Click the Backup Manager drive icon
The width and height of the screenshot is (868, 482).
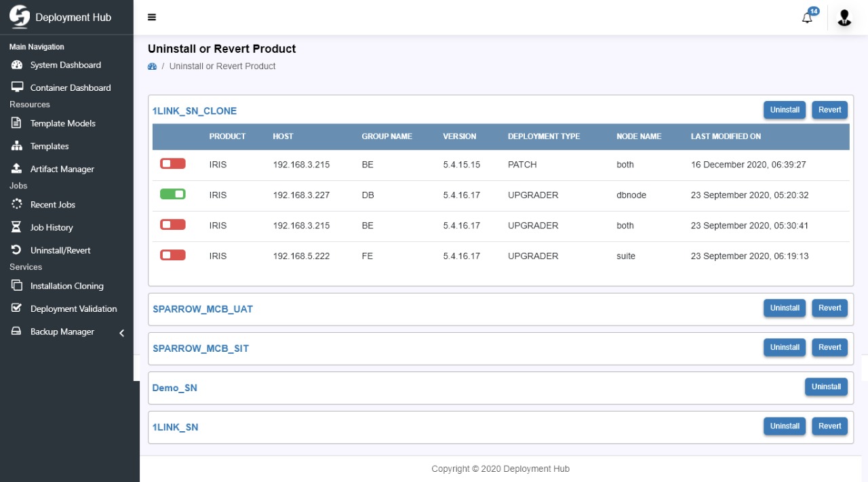(x=17, y=332)
